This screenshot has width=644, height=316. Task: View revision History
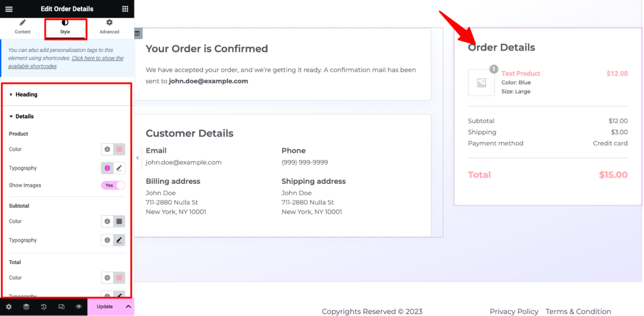coord(44,307)
